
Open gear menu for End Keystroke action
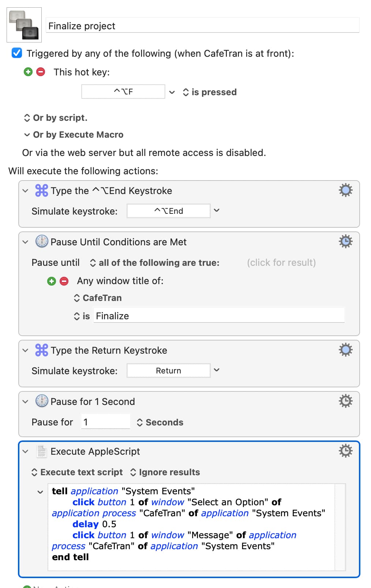pos(345,190)
